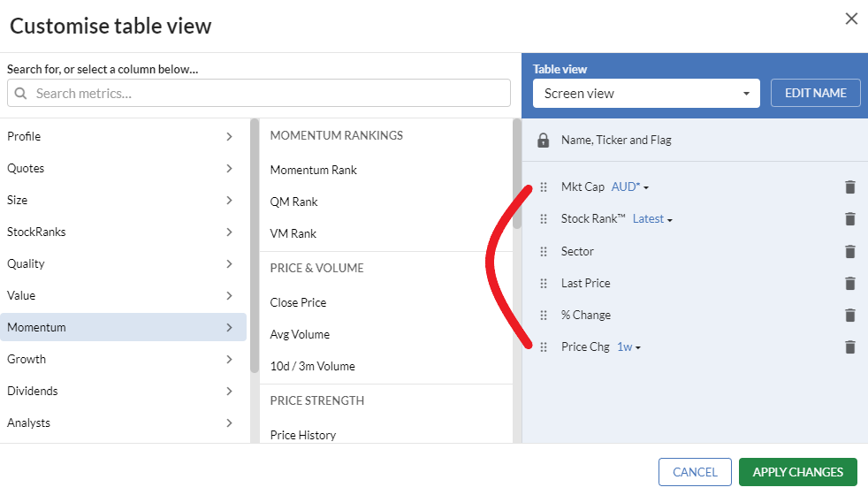Expand the Quotes category
The width and height of the screenshot is (868, 495).
pyautogui.click(x=123, y=168)
